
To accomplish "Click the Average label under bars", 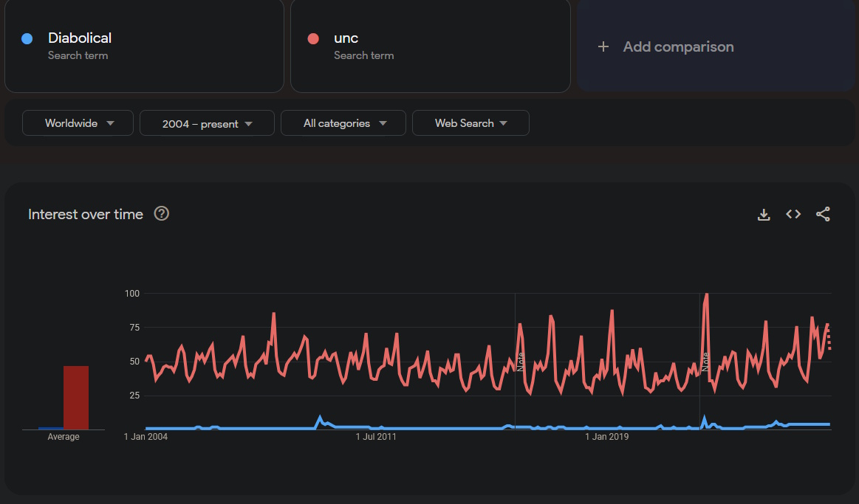I will [64, 437].
